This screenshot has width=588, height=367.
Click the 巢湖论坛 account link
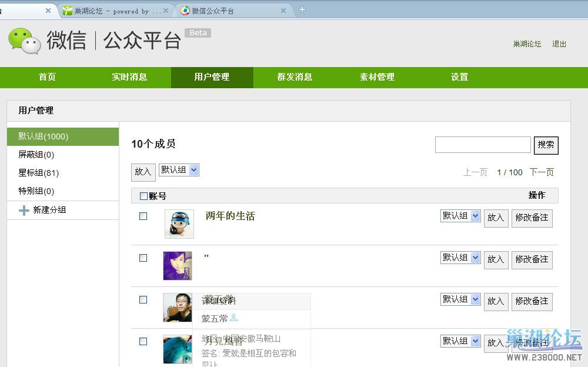tap(527, 44)
